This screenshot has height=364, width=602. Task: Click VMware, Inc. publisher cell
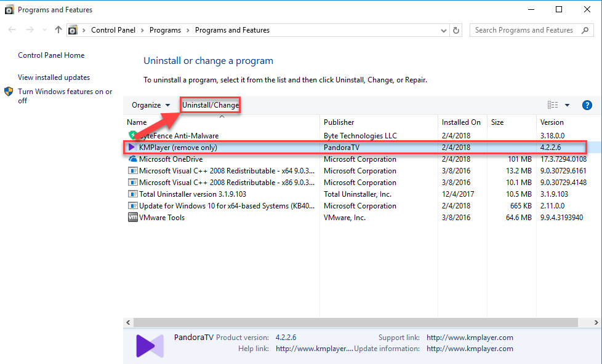coord(344,218)
